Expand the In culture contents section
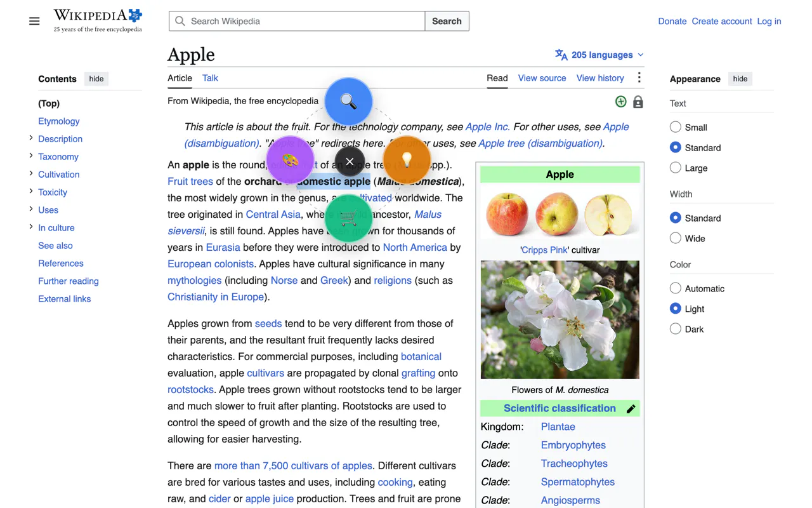 [31, 227]
